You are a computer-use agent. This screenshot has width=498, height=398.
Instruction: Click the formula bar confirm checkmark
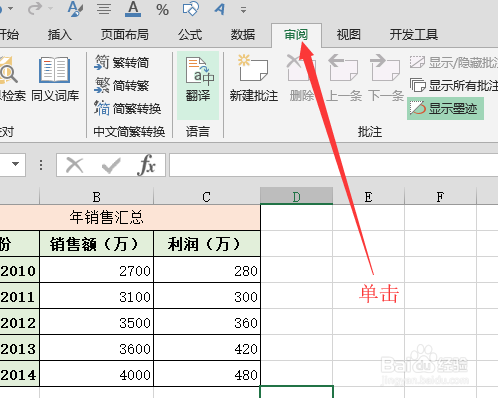(x=111, y=165)
